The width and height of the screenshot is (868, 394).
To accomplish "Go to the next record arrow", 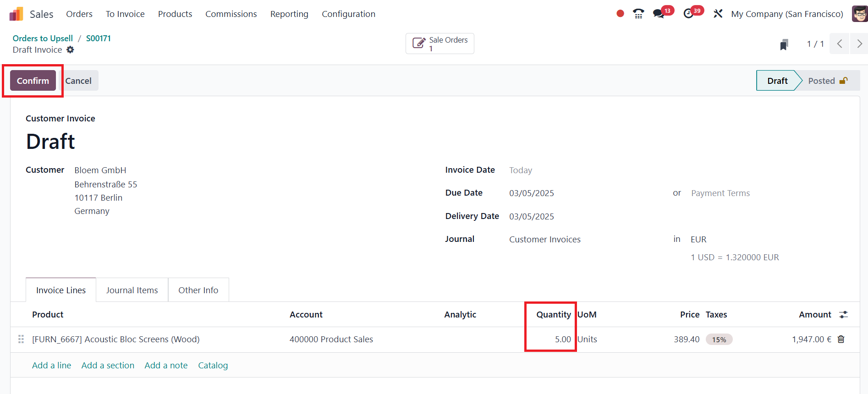I will [x=859, y=44].
